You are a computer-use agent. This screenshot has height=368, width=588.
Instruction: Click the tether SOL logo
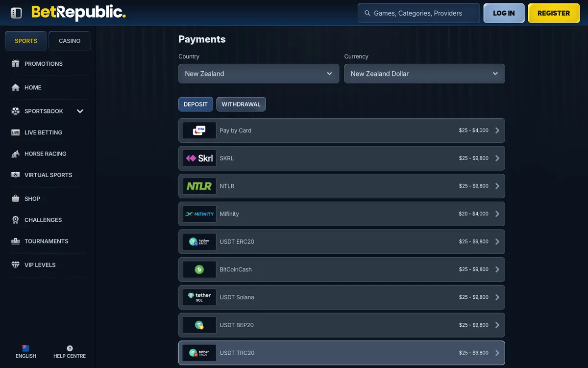pyautogui.click(x=199, y=297)
